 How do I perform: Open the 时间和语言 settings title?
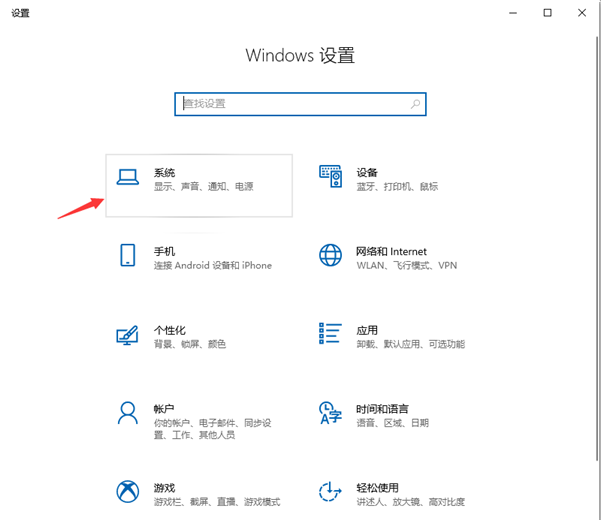[x=383, y=409]
